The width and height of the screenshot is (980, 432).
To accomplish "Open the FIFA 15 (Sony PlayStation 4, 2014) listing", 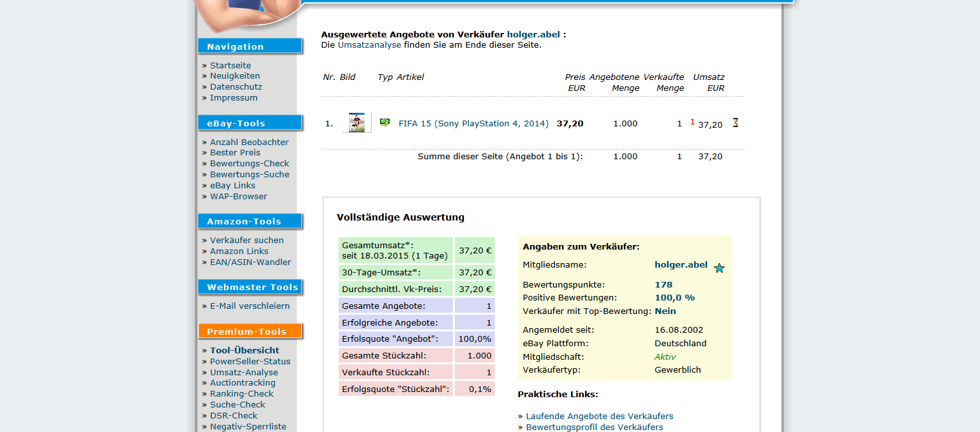I will pyautogui.click(x=473, y=124).
